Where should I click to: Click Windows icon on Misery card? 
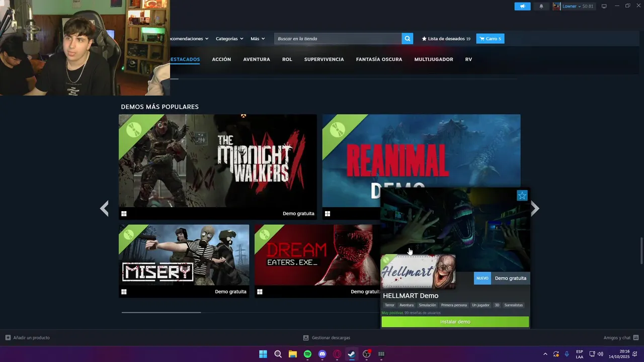point(124,292)
